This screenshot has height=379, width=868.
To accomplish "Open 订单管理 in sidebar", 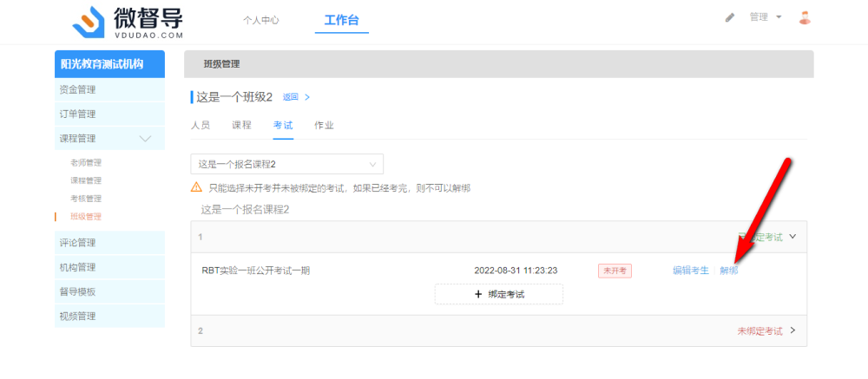I will [109, 114].
